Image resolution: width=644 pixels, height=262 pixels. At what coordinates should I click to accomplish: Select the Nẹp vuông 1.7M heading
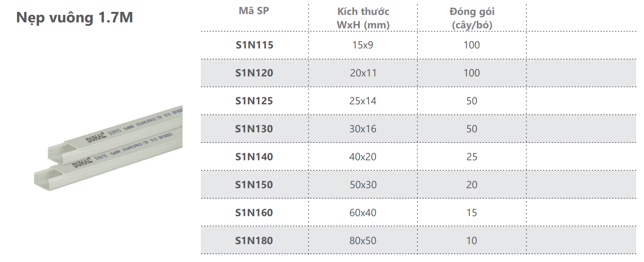(75, 18)
